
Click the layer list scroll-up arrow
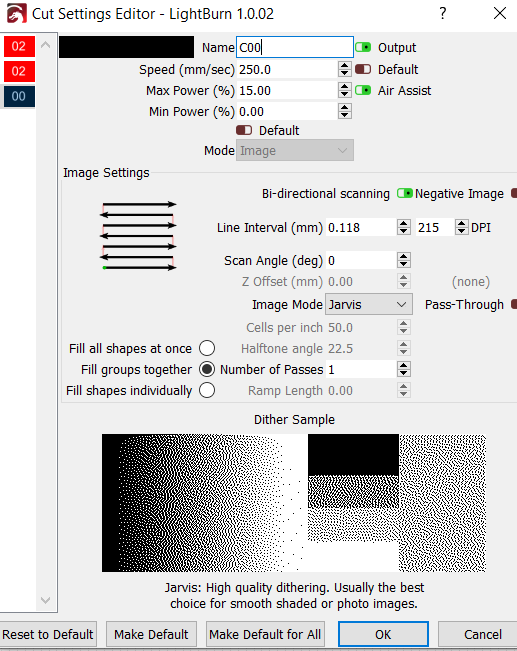(x=46, y=45)
